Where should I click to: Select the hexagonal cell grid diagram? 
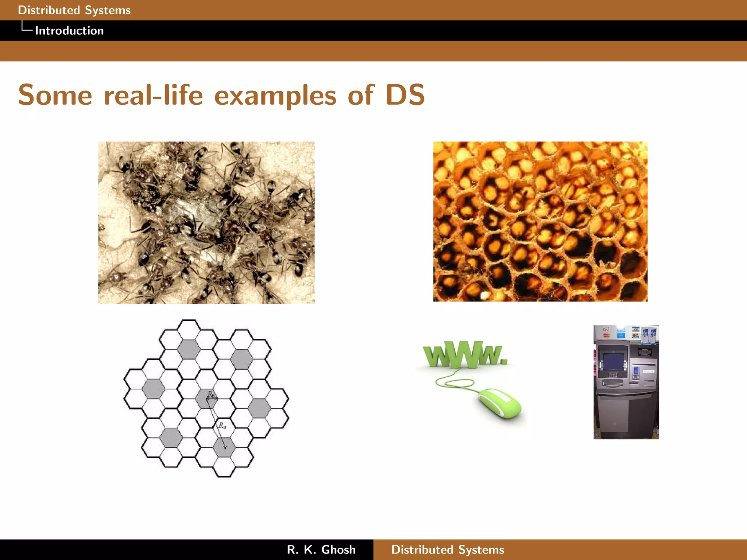tap(206, 398)
